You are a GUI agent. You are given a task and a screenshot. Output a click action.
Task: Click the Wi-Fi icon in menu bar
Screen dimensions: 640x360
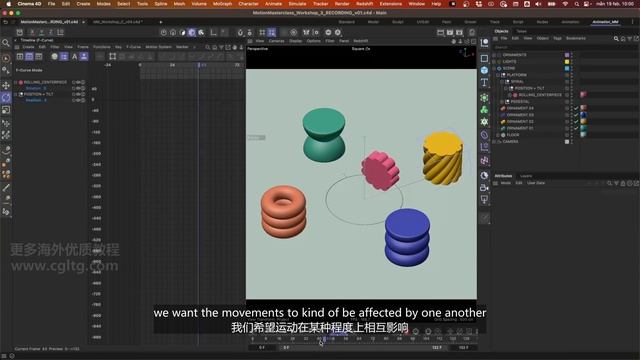pyautogui.click(x=565, y=4)
